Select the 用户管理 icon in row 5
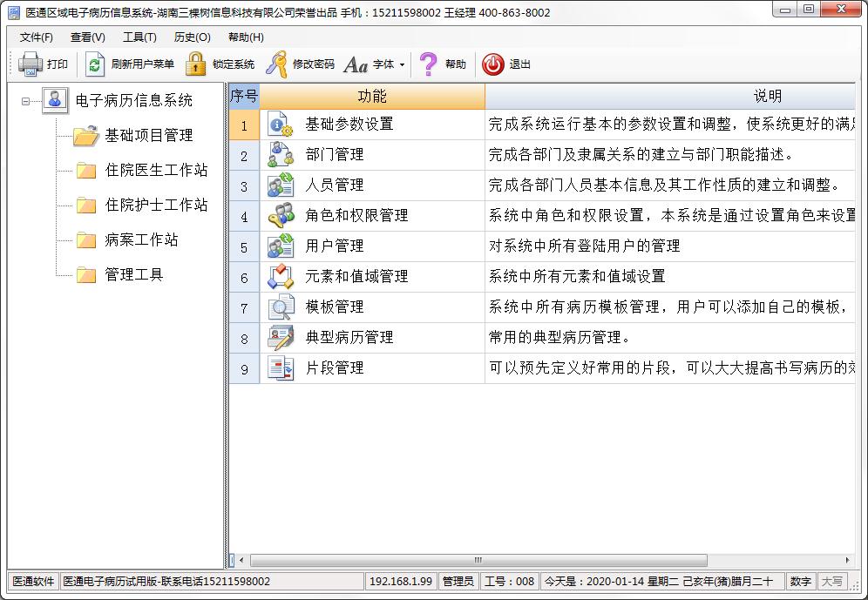868x600 pixels. tap(280, 246)
